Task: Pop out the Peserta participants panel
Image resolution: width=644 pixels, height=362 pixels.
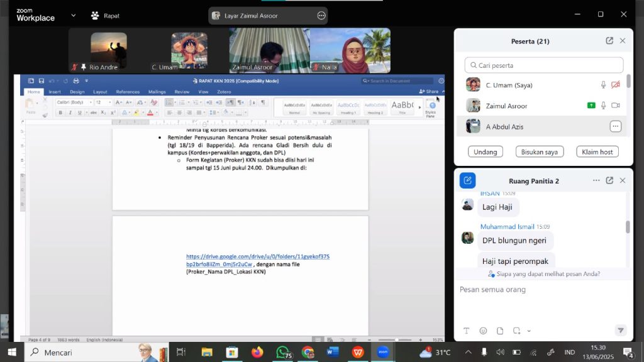Action: click(609, 41)
